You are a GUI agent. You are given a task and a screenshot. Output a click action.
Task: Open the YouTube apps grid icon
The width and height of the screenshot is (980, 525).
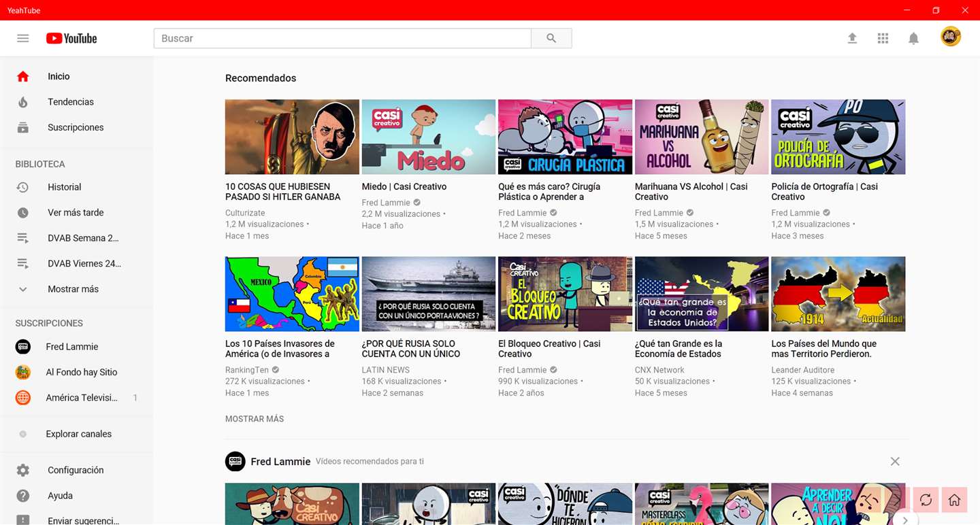tap(883, 38)
